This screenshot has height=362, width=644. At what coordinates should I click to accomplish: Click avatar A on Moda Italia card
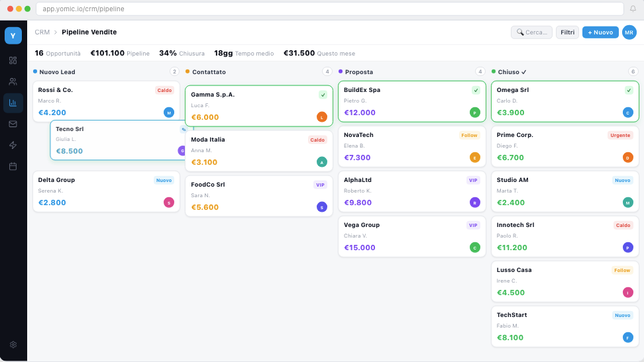[x=322, y=162]
